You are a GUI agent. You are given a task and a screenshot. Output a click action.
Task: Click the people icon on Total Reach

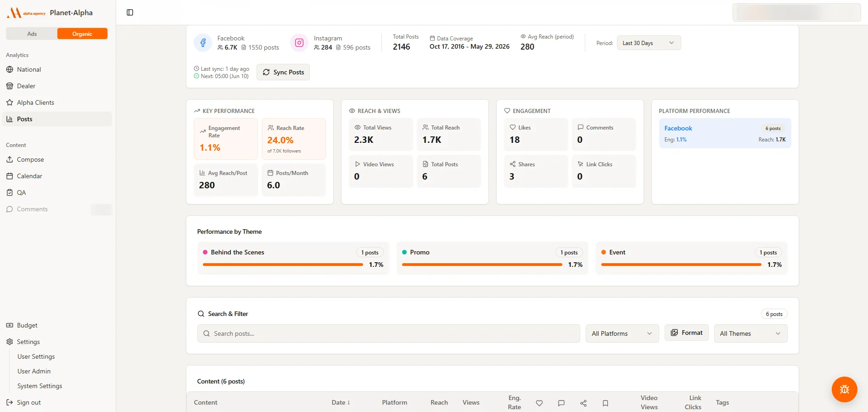click(x=426, y=127)
